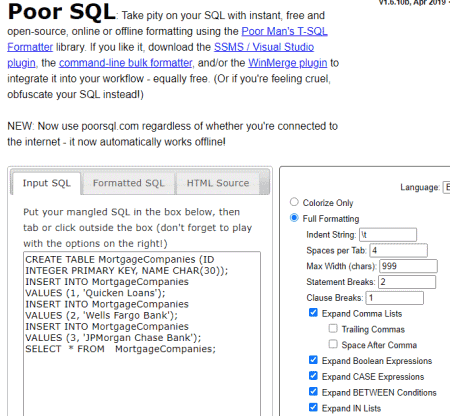Image resolution: width=450 pixels, height=416 pixels.
Task: Click the Clause Breaks input field
Action: click(395, 298)
